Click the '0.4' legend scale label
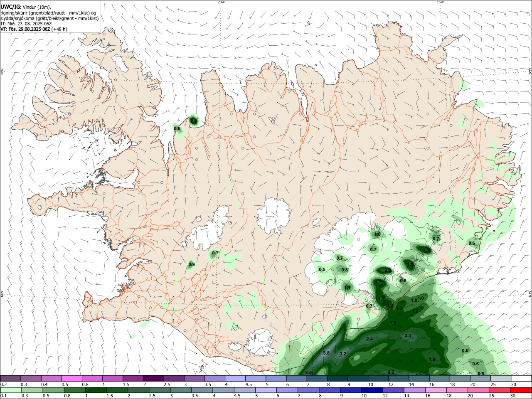Screen dimensions: 532x399 pyautogui.click(x=44, y=384)
